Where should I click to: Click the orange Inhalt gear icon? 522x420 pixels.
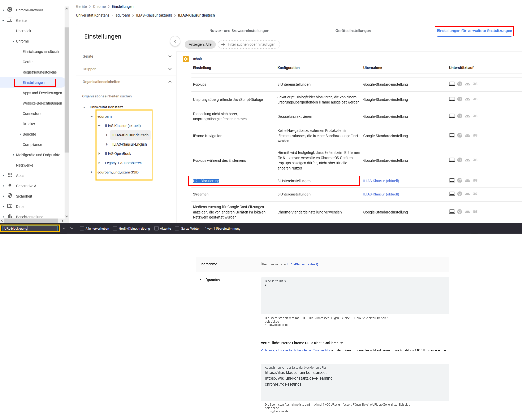click(x=186, y=59)
